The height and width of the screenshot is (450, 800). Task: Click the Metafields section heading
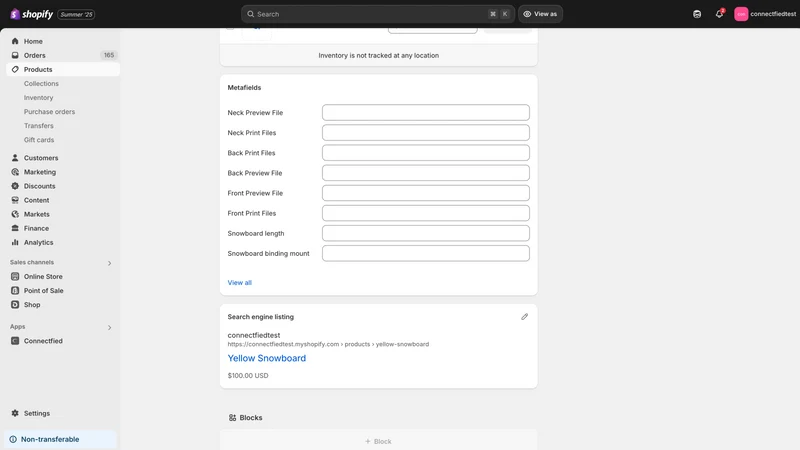(x=244, y=88)
